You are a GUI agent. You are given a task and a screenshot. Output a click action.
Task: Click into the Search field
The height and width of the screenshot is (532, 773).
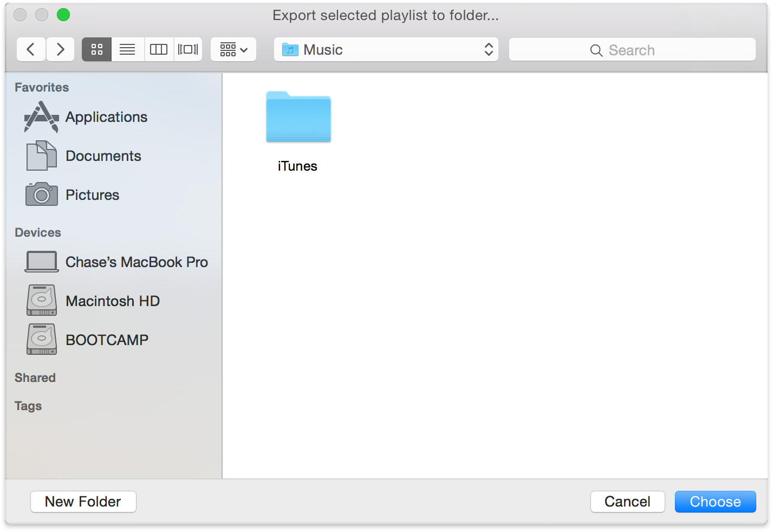coord(632,50)
